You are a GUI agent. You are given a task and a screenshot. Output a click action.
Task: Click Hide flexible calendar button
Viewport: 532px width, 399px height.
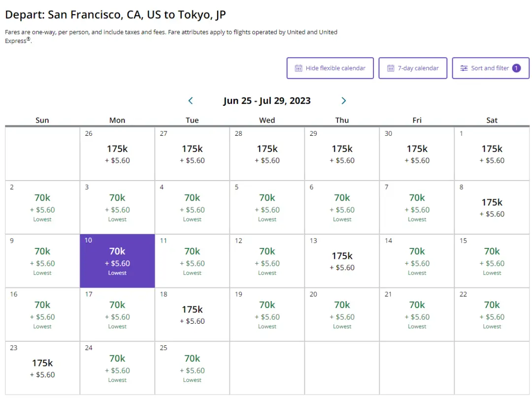(330, 68)
